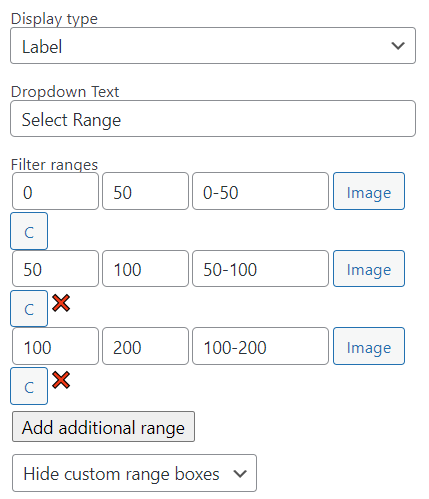This screenshot has width=429, height=499.
Task: Edit maximum value 200 of third range
Action: pyautogui.click(x=145, y=346)
